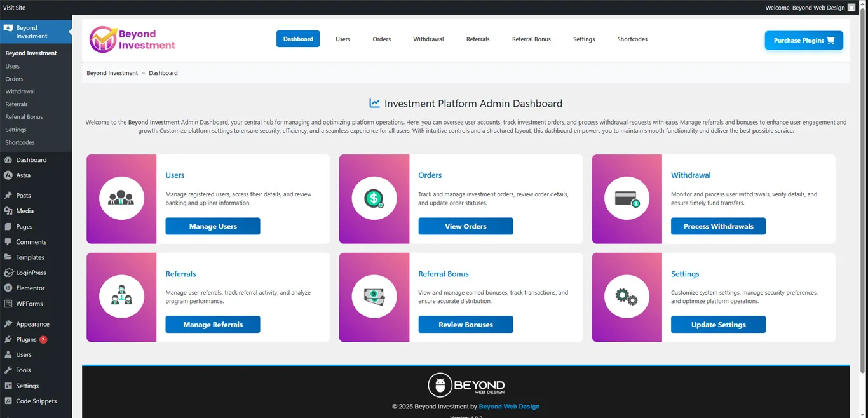Open LoginPress using its sidebar icon
The height and width of the screenshot is (418, 868).
(8, 273)
